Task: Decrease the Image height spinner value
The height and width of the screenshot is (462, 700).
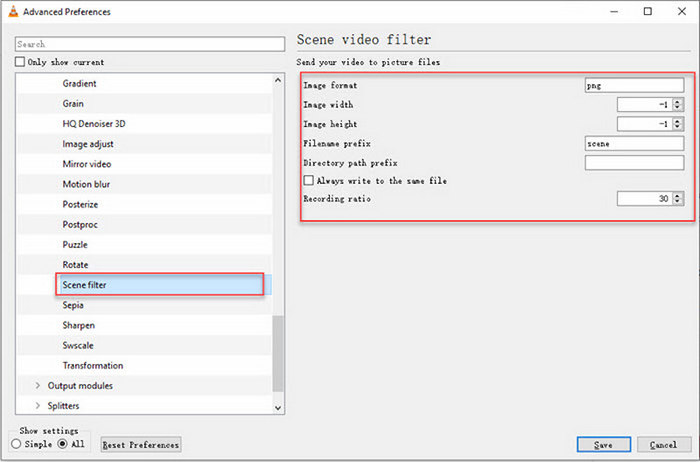Action: [678, 127]
